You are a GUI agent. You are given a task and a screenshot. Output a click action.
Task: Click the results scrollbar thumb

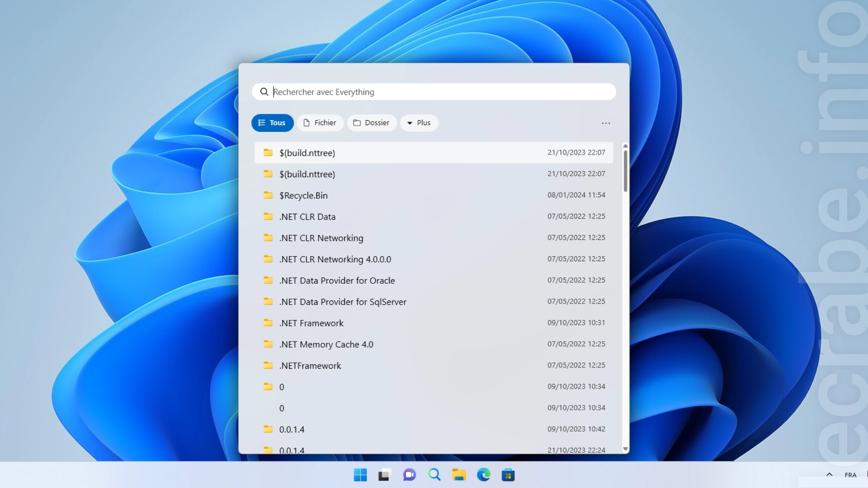(625, 171)
